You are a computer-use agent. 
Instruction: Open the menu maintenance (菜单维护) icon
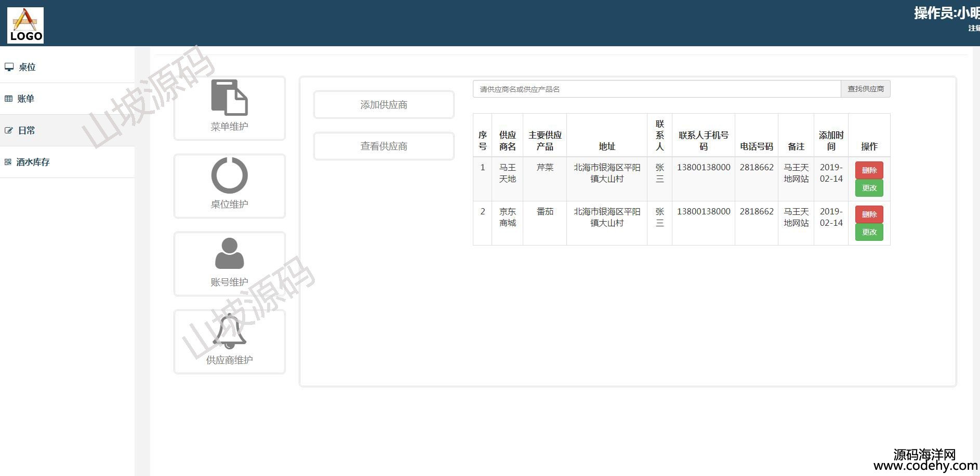[x=229, y=98]
